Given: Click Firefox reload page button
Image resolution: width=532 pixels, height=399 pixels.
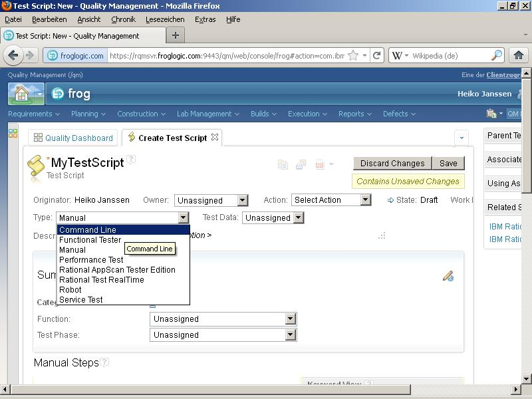Looking at the screenshot, I should (376, 56).
